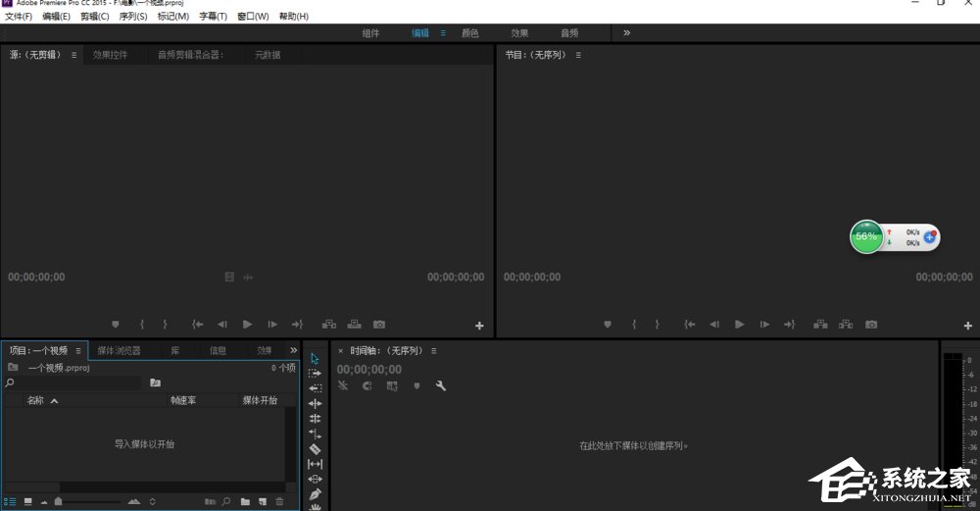Adjust the Project panel thumbnail zoom slider

coord(88,501)
